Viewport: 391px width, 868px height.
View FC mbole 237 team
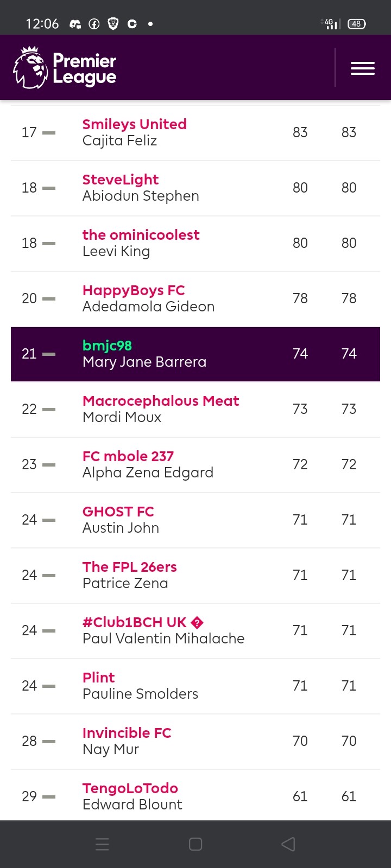click(x=128, y=456)
